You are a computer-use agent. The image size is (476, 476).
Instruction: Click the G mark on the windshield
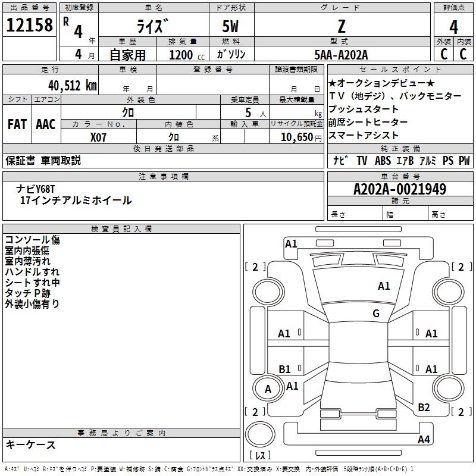point(376,313)
